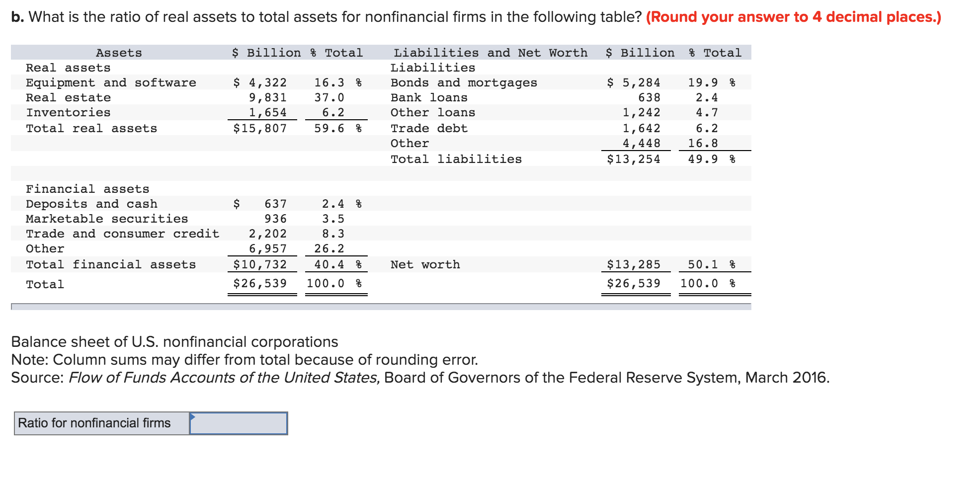This screenshot has height=487, width=980.
Task: Click the $ 4,322 equipment value
Action: [260, 82]
